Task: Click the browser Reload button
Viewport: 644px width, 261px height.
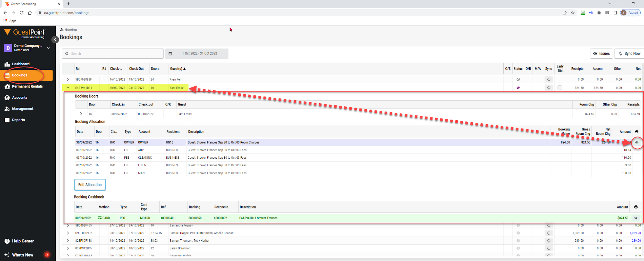Action: 22,13
